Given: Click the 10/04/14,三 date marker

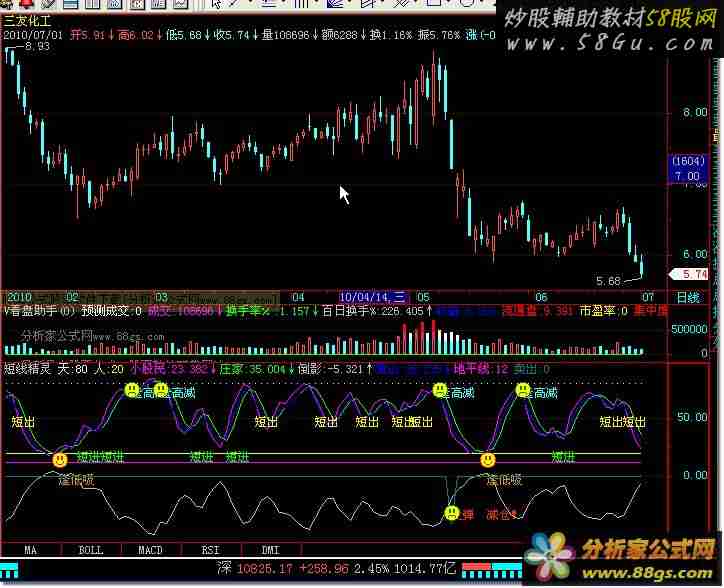Looking at the screenshot, I should [x=372, y=297].
